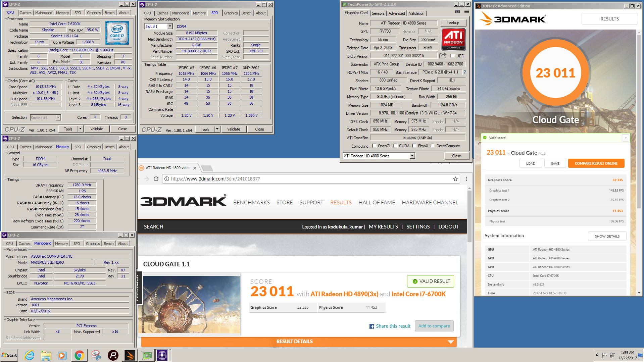
Task: Open the black P+ app on taskbar
Action: point(113,355)
